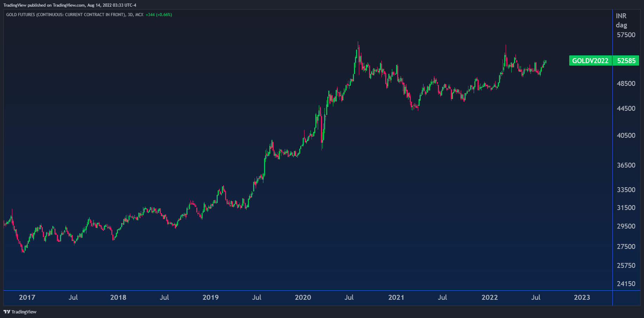Click the 57500 price axis label
644x318 pixels.
pos(626,35)
